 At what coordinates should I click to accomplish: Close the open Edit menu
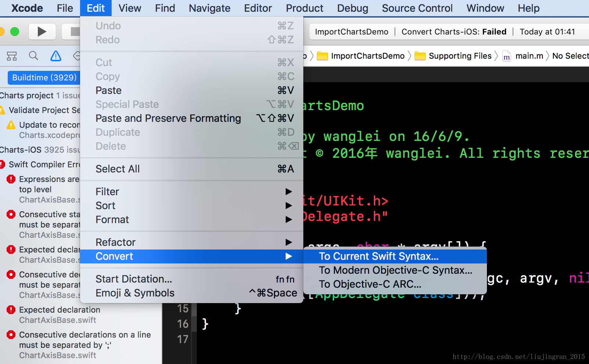(96, 8)
